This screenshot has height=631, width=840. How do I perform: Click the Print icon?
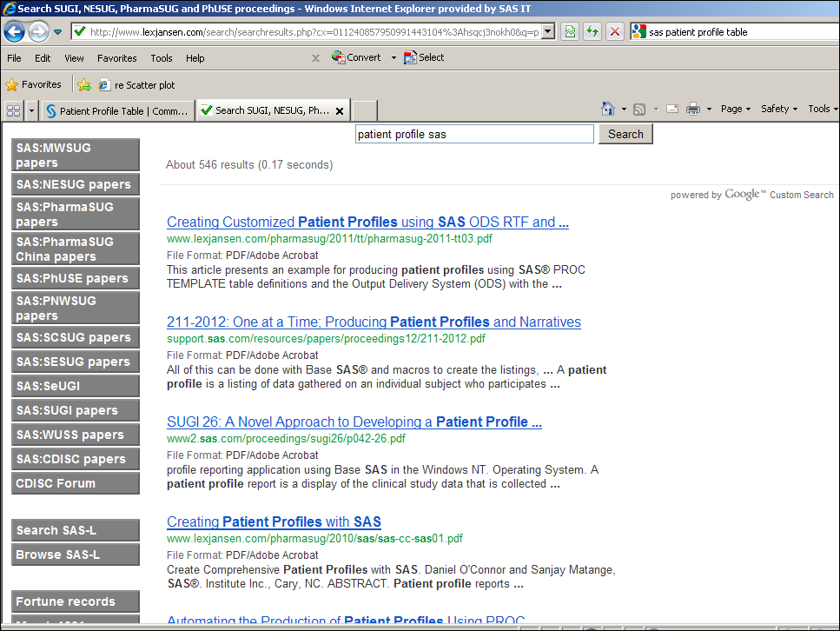point(695,110)
